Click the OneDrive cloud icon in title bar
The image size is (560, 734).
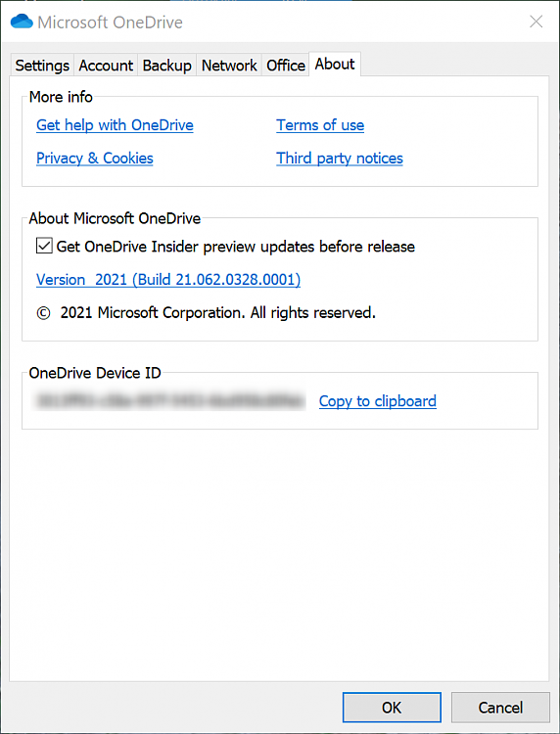pyautogui.click(x=22, y=22)
